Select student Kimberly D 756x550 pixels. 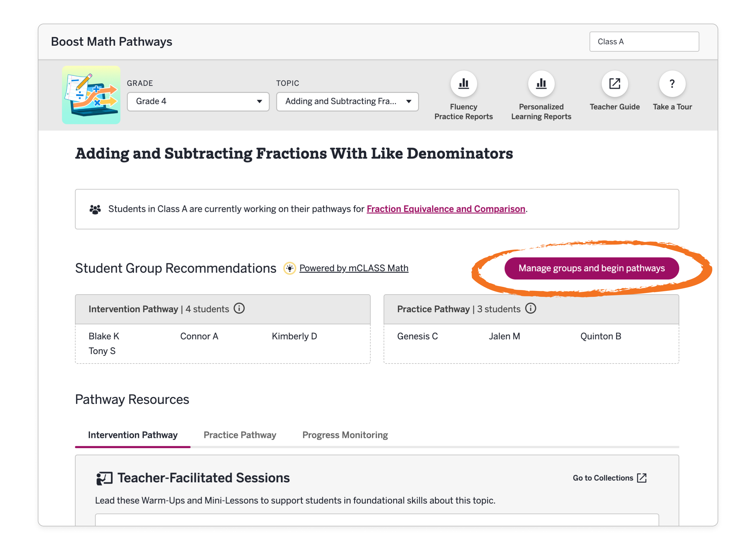[x=294, y=336]
